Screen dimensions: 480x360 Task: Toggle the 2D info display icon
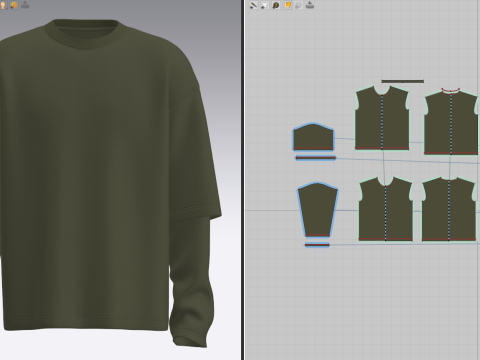276,5
